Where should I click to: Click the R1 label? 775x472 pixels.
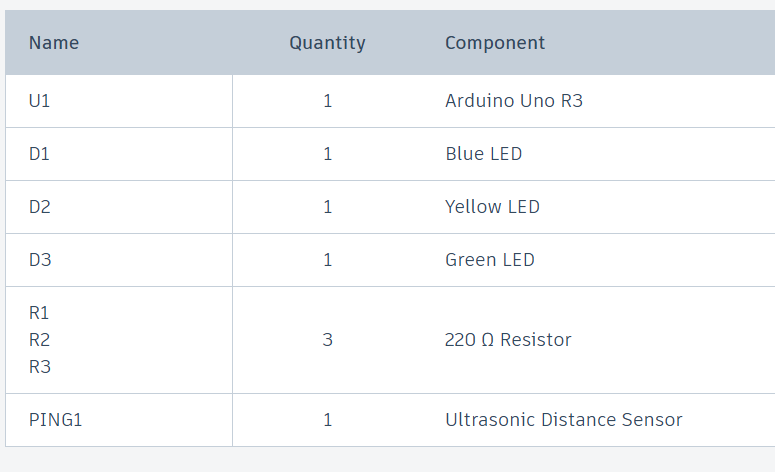[x=39, y=313]
